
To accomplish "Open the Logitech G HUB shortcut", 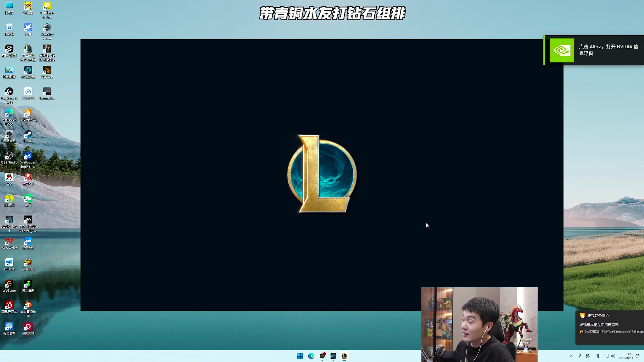I will click(x=9, y=96).
